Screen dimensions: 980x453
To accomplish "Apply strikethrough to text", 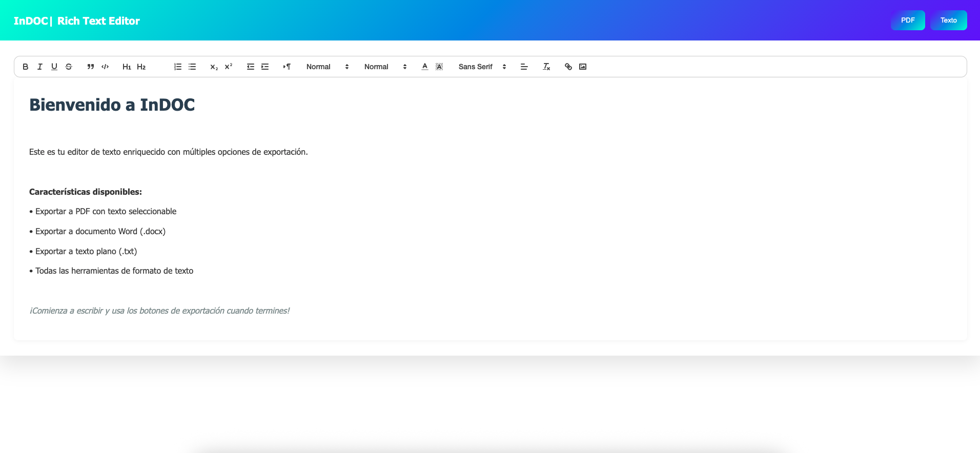I will (x=69, y=67).
